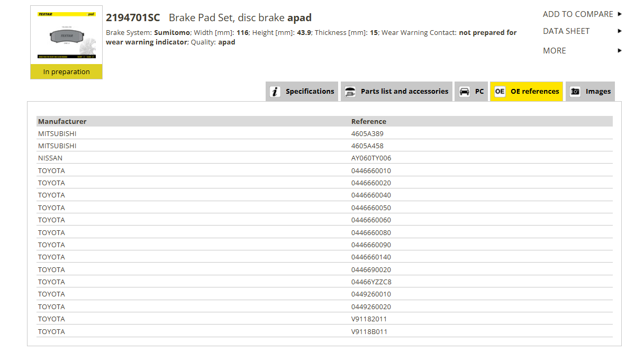Select Toyota reference 04466YZZC8
The image size is (644, 351).
[371, 282]
